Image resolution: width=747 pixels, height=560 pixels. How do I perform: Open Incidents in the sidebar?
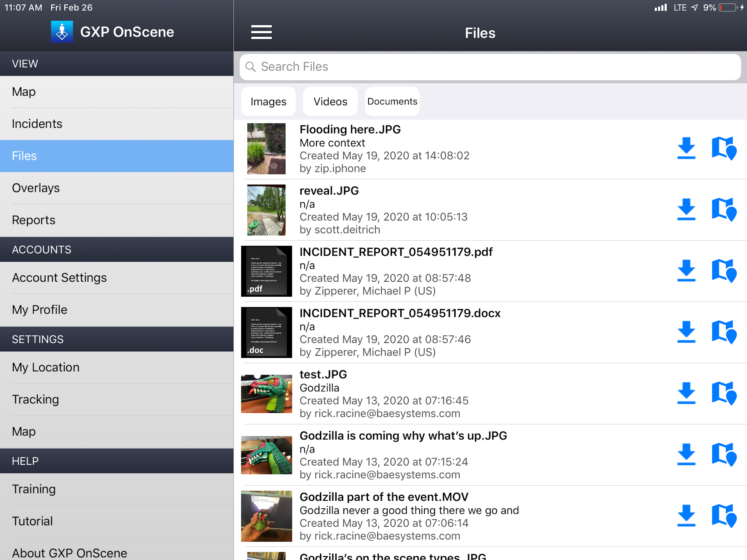37,124
